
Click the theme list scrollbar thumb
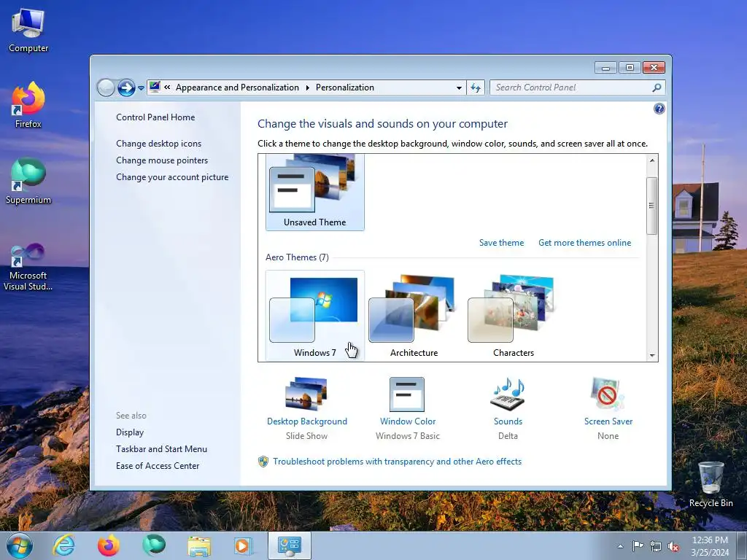(x=651, y=206)
